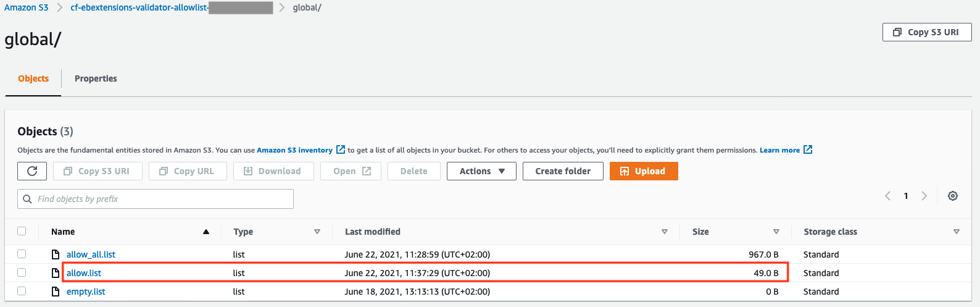Open the allow.list object link

[84, 273]
